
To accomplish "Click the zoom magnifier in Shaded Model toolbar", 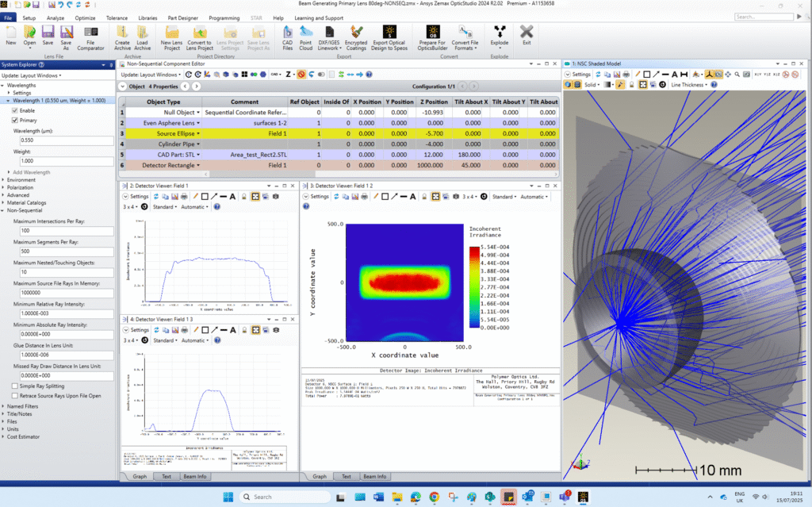I will (737, 75).
